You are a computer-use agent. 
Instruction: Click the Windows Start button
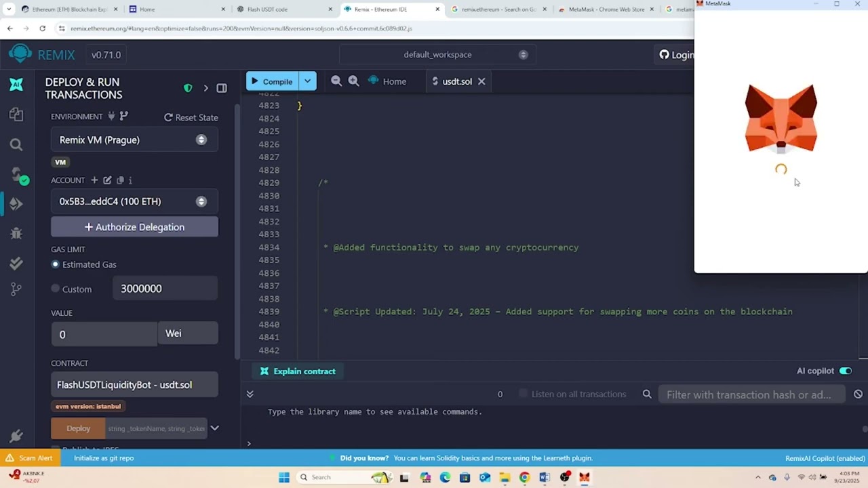[284, 477]
